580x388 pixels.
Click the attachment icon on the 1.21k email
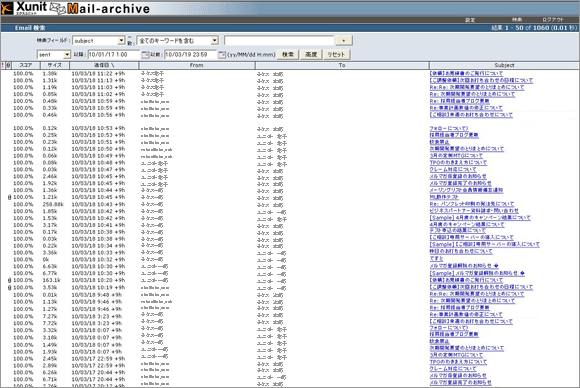coord(9,197)
